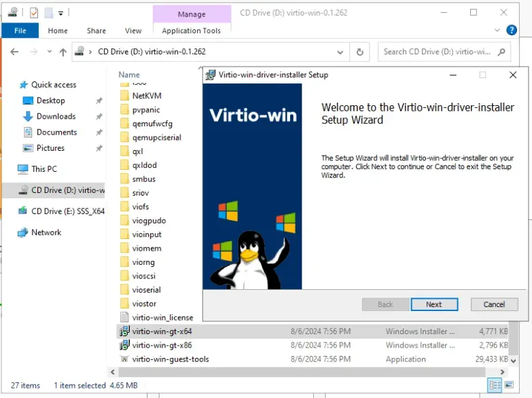Select virtio-win-guest-tools application

(312, 359)
